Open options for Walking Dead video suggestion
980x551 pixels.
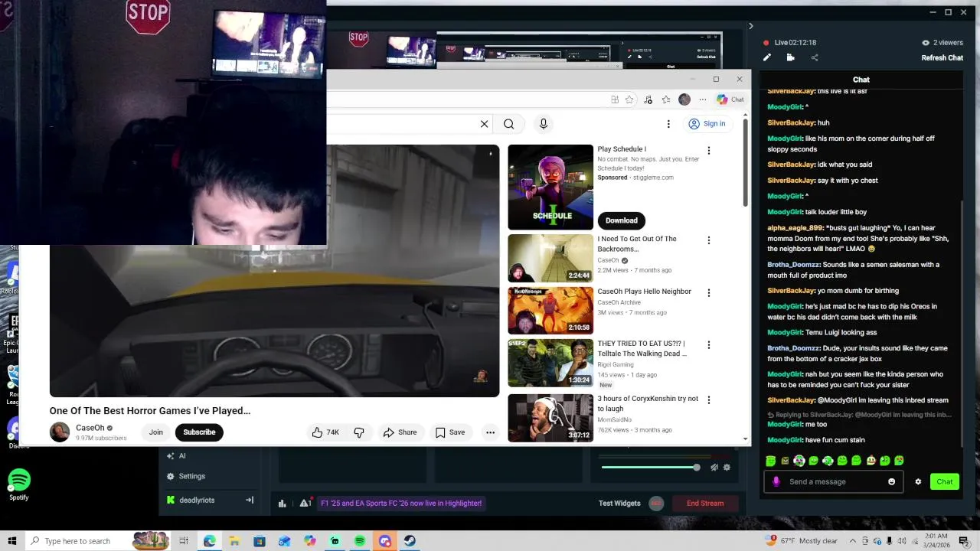coord(709,344)
